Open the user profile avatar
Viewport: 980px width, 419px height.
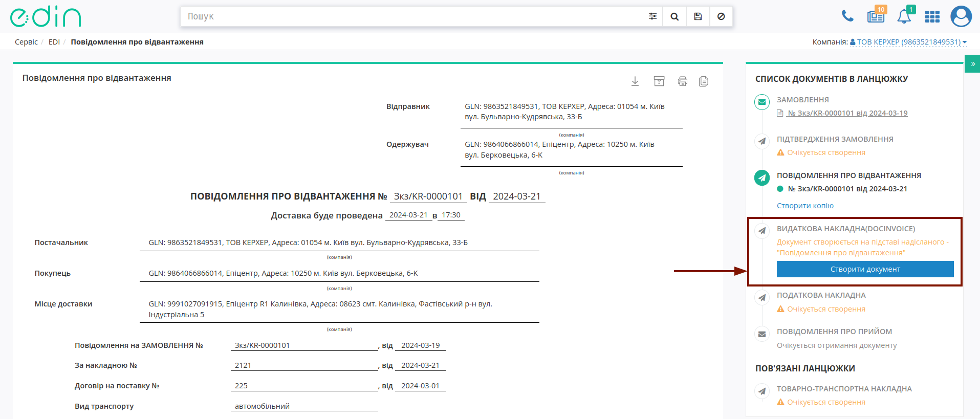click(961, 16)
